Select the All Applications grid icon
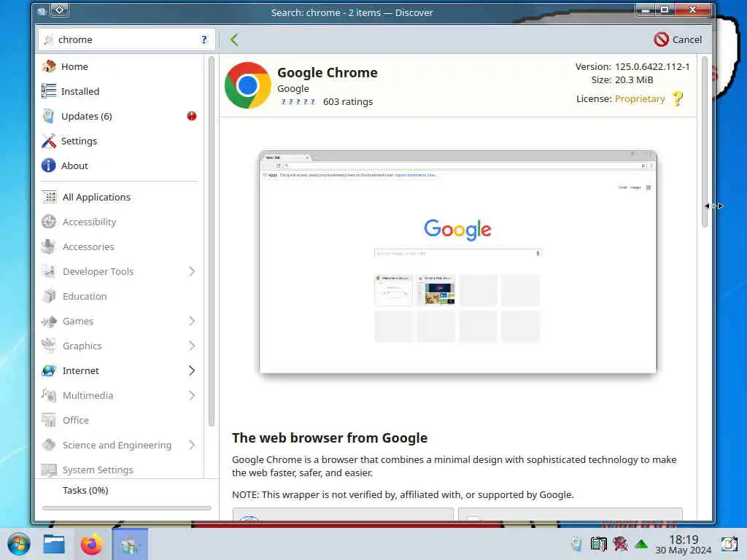This screenshot has height=560, width=747. pos(49,197)
